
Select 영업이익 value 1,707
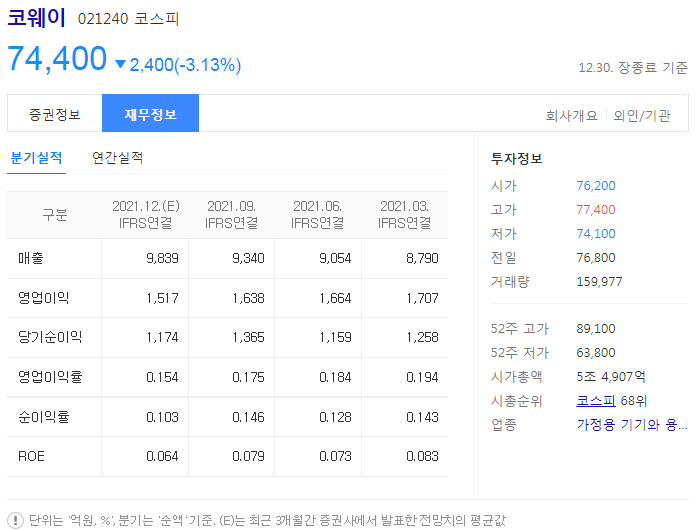tap(422, 298)
